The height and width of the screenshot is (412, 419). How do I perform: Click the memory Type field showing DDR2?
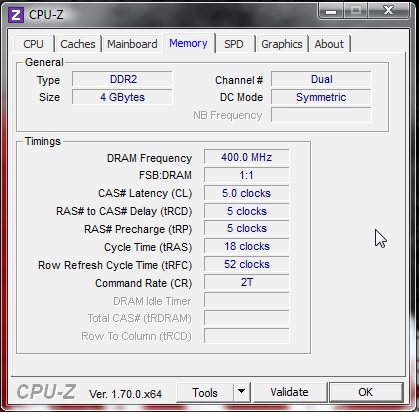click(123, 79)
